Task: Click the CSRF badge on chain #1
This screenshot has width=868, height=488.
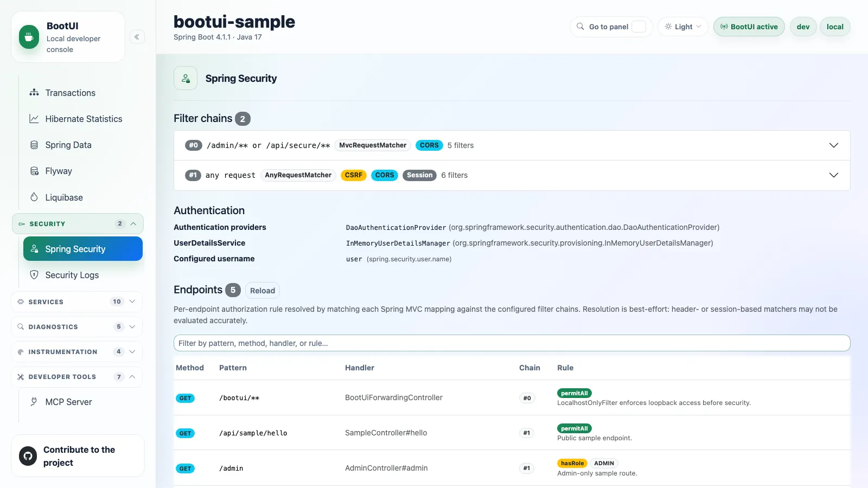Action: point(354,175)
